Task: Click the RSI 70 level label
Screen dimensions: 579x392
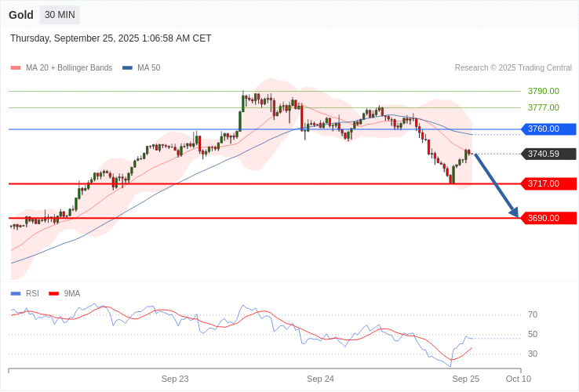Action: tap(533, 314)
